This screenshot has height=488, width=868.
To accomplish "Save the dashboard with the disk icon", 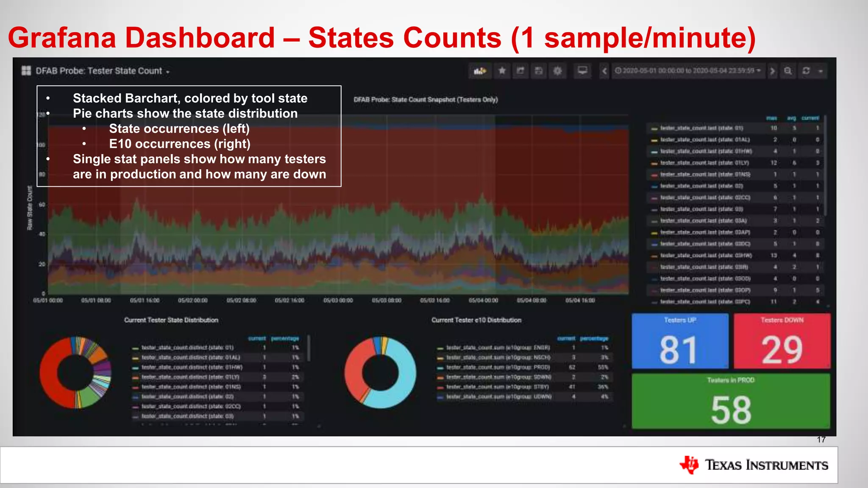I will (x=539, y=71).
